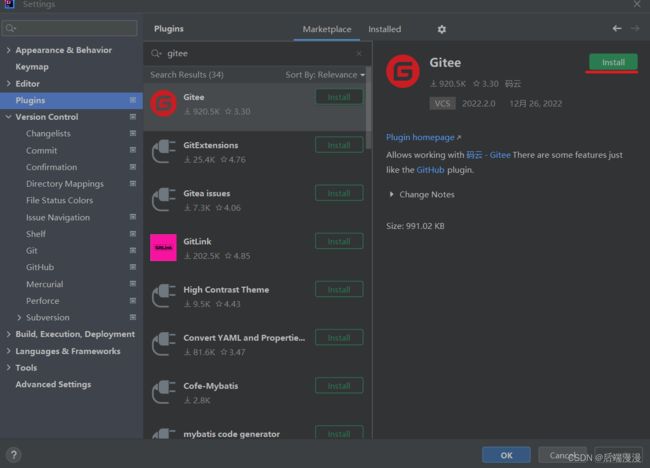The image size is (650, 468).
Task: Click the project marker beside Directory Mappings
Action: pos(133,183)
